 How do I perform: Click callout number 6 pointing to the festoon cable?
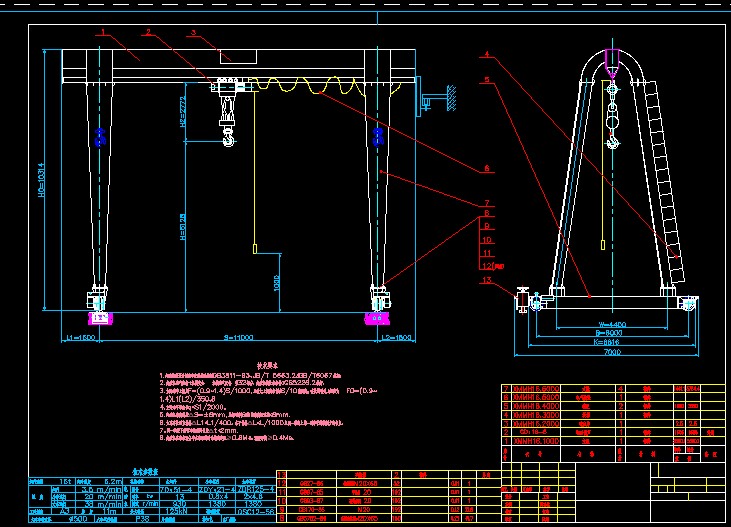pyautogui.click(x=487, y=168)
